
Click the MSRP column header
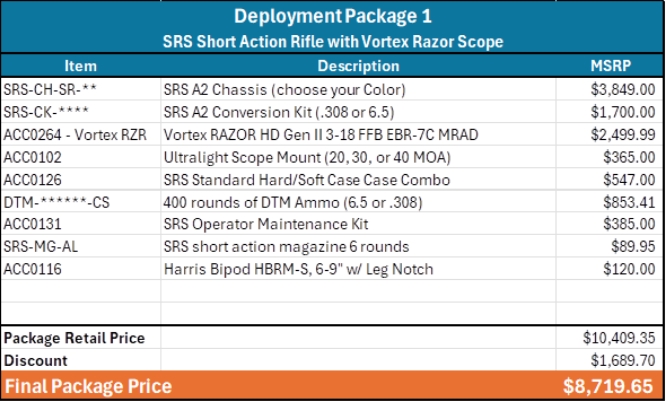pyautogui.click(x=609, y=66)
